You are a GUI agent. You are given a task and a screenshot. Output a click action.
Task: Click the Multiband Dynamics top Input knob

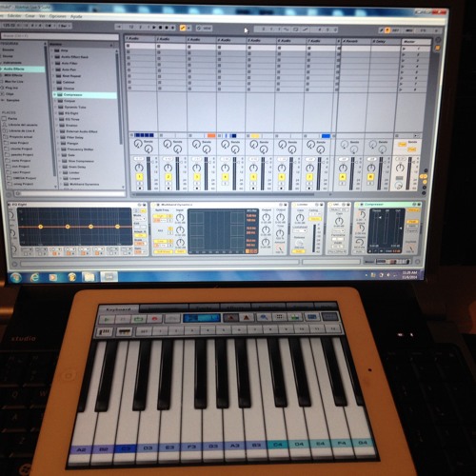point(180,218)
